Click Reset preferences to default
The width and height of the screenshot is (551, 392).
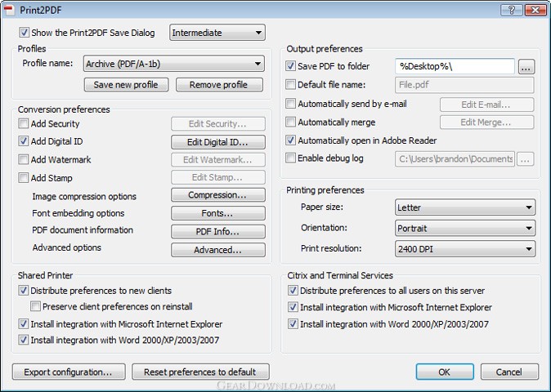coord(200,372)
